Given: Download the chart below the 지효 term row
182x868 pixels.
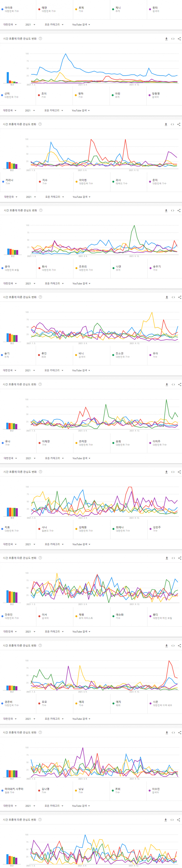Looking at the screenshot, I should click(167, 558).
